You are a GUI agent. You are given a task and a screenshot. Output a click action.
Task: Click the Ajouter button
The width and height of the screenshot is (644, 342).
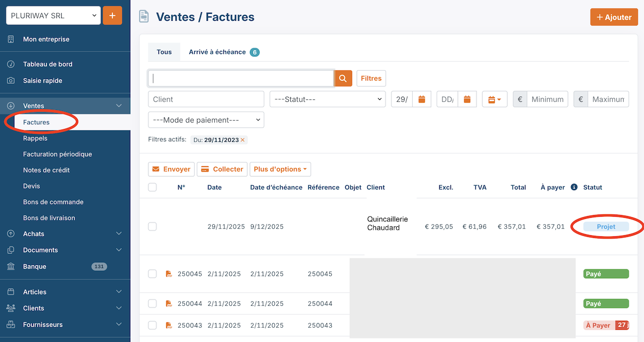click(x=614, y=17)
